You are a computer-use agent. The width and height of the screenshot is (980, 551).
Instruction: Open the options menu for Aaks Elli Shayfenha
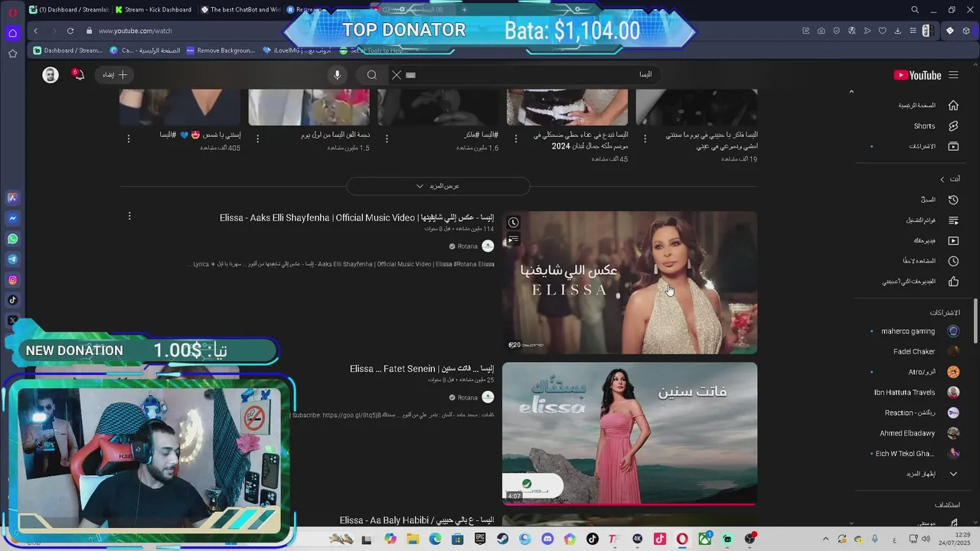[129, 217]
